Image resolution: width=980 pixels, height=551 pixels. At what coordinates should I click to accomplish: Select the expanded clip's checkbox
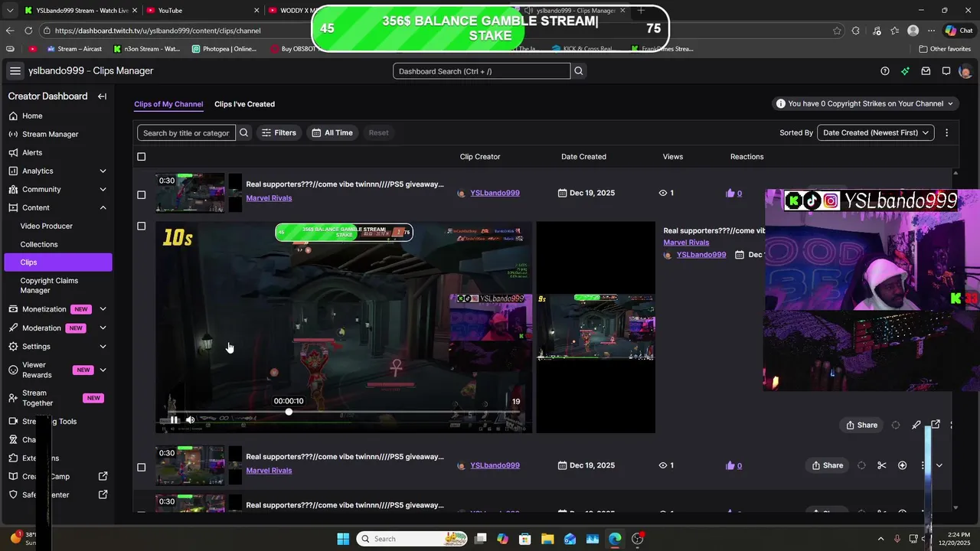pos(141,226)
